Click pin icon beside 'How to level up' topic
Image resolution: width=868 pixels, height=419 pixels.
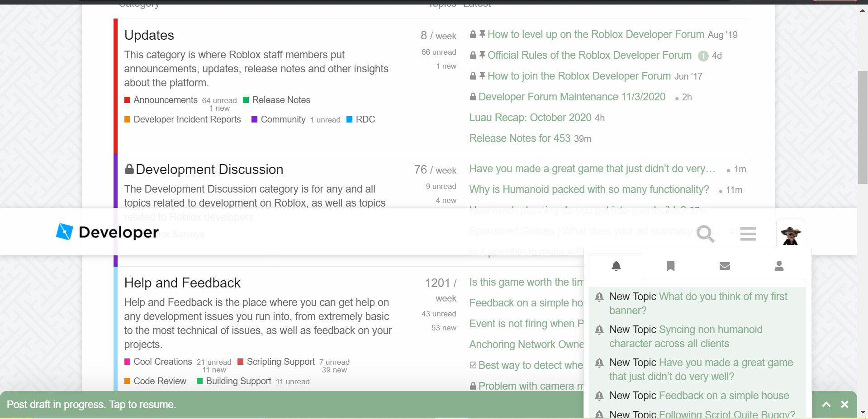tap(483, 34)
